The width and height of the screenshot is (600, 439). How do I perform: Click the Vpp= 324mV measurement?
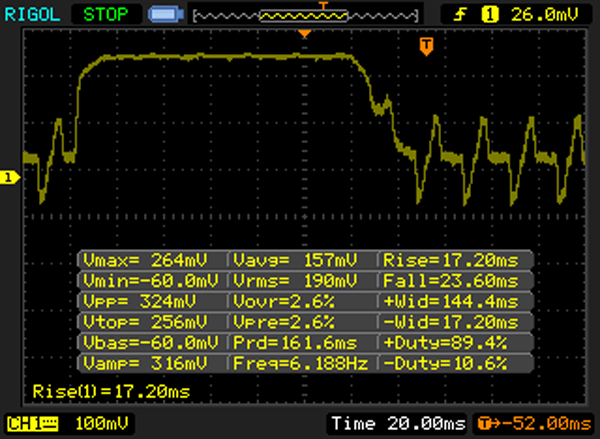click(x=140, y=302)
